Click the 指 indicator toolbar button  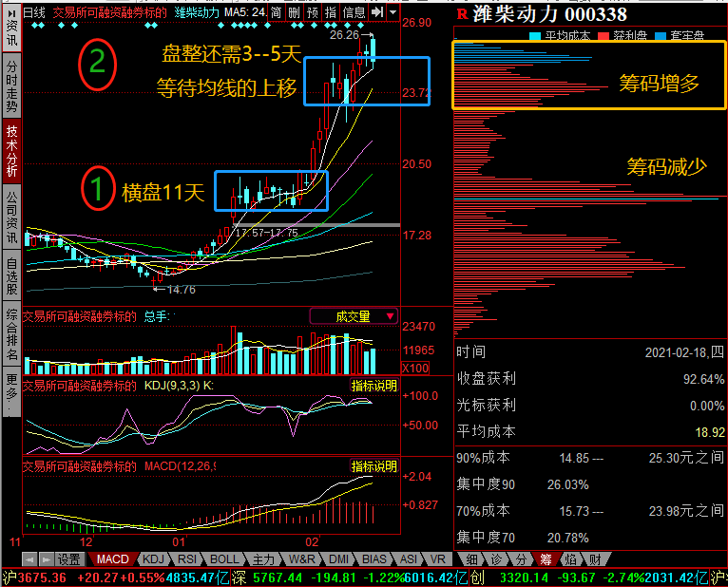coord(331,12)
